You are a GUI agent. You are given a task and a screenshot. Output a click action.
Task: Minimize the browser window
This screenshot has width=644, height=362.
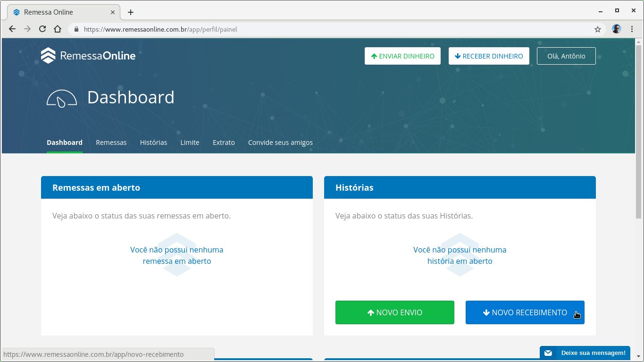[601, 11]
